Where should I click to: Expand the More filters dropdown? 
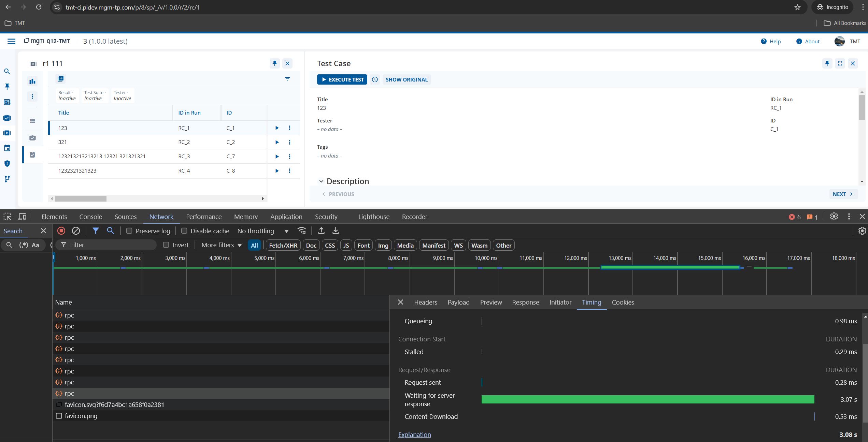(221, 245)
